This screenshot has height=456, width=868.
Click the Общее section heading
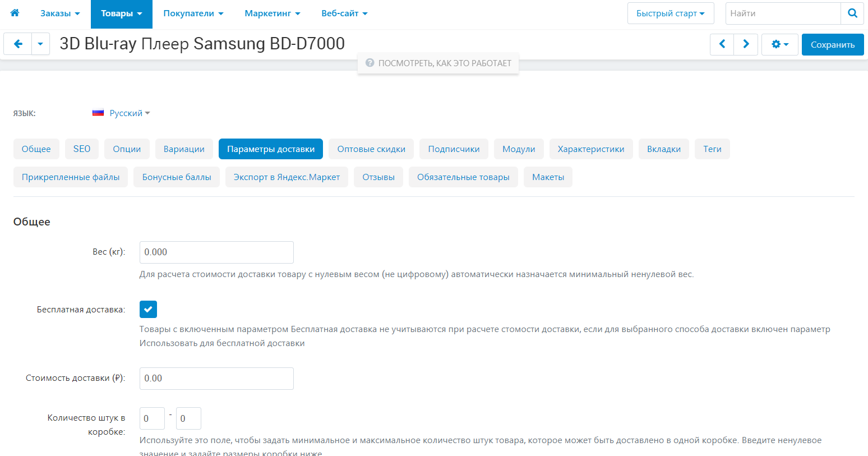coord(32,222)
